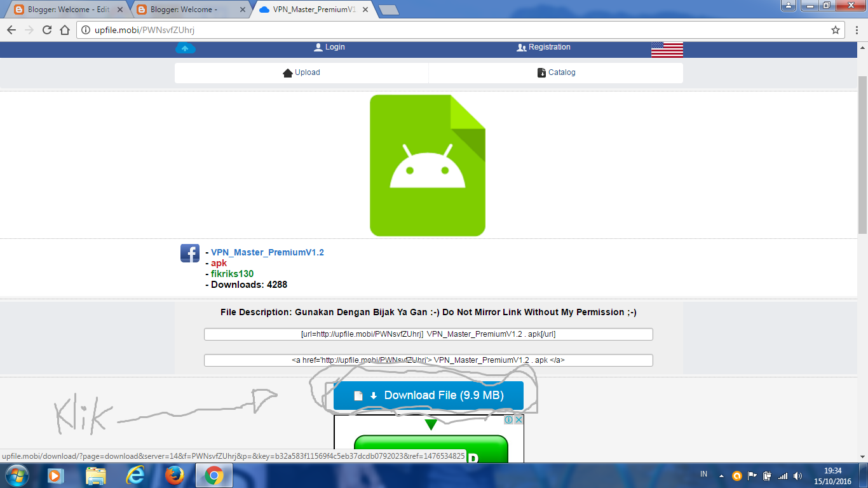Click the green button in the ad banner
868x488 pixels.
coord(431,449)
